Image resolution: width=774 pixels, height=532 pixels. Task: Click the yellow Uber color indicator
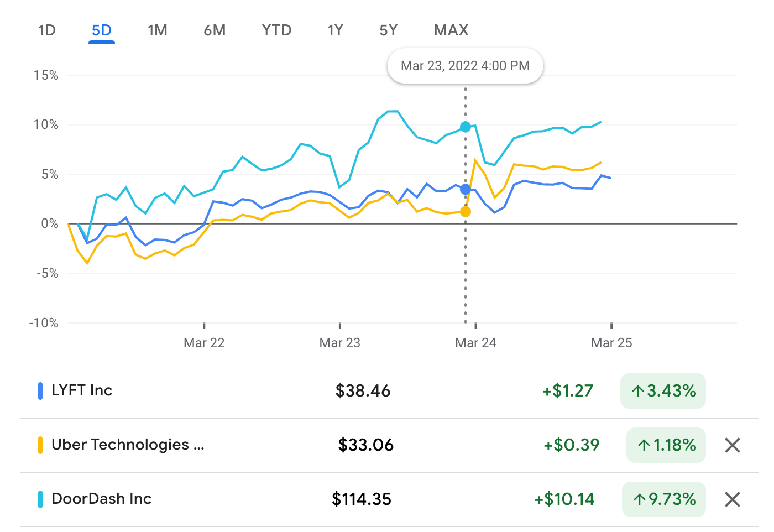40,445
